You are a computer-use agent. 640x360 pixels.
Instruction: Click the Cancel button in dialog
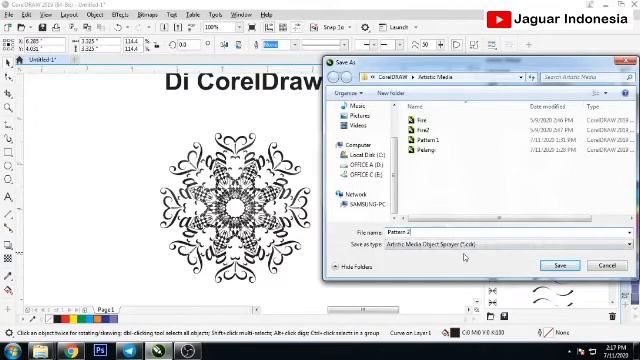coord(607,266)
